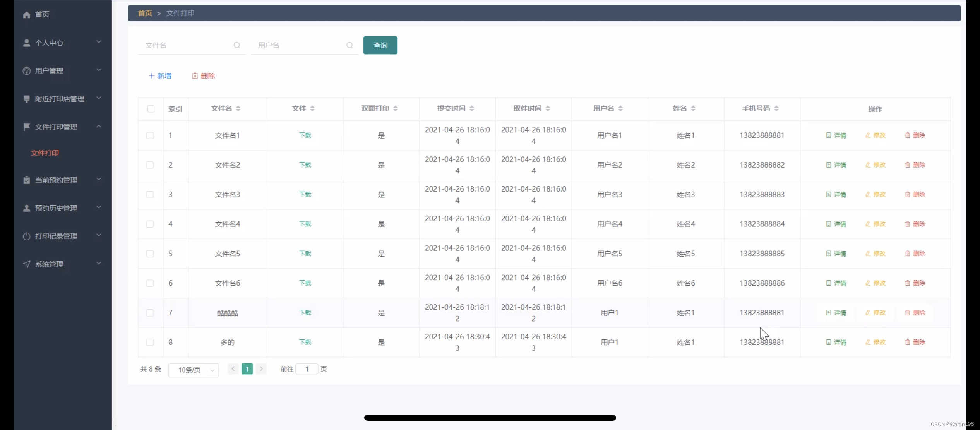The image size is (980, 430).
Task: Expand 当前预约管理 menu chevron
Action: pos(99,179)
